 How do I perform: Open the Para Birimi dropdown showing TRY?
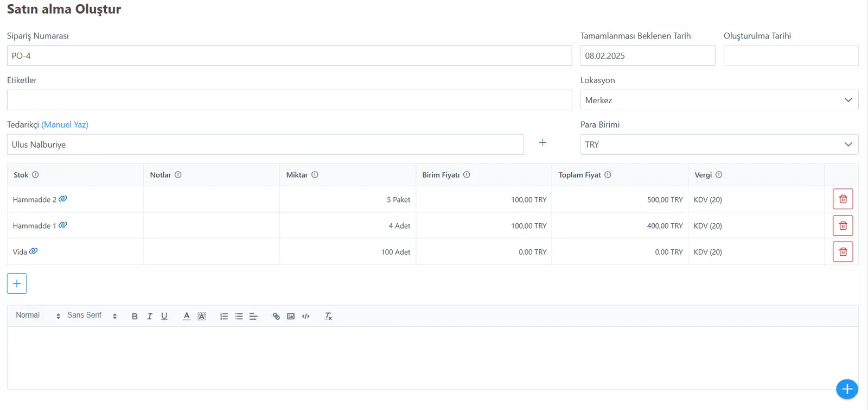coord(719,144)
